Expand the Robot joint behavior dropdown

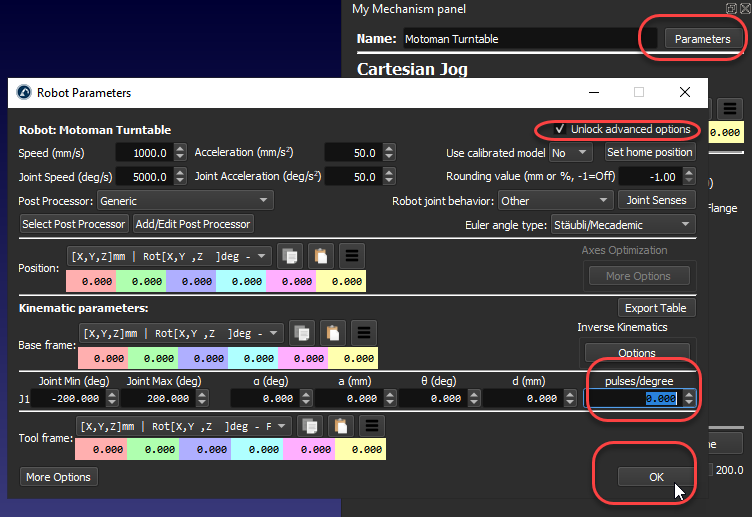[554, 201]
